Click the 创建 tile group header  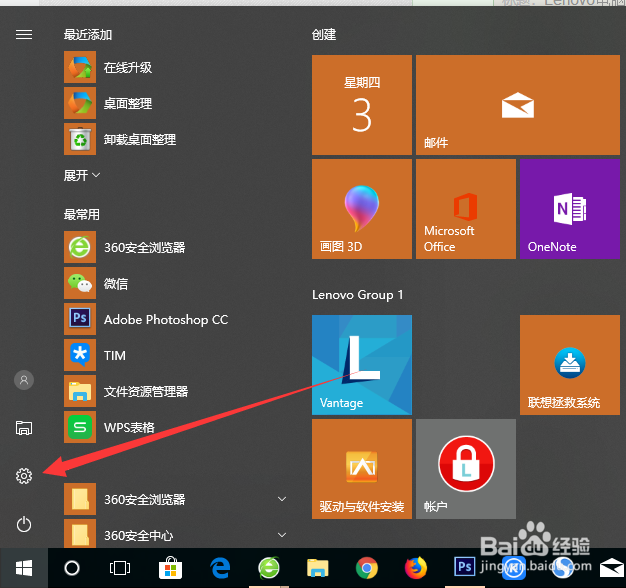[x=324, y=35]
